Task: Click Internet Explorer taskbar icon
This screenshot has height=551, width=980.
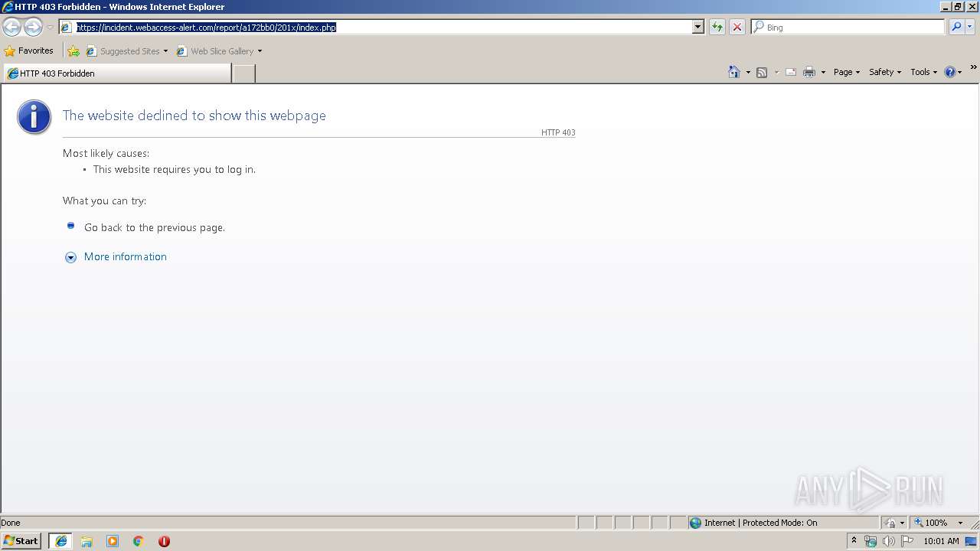Action: pos(61,541)
